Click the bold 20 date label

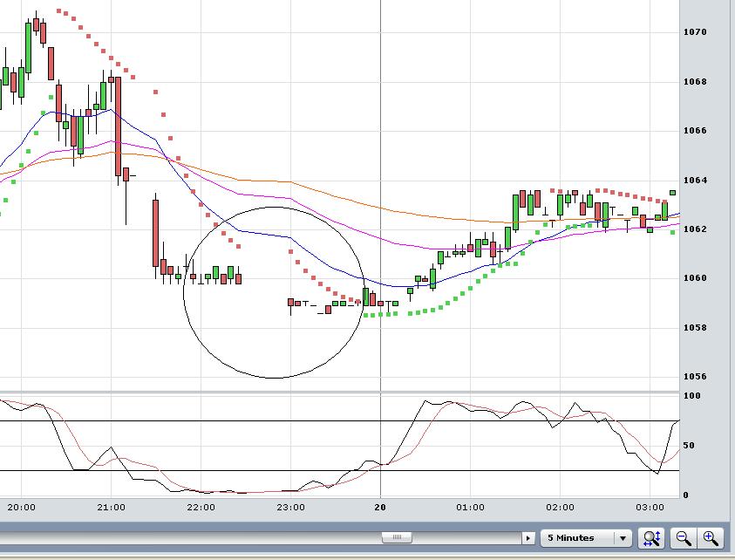380,507
